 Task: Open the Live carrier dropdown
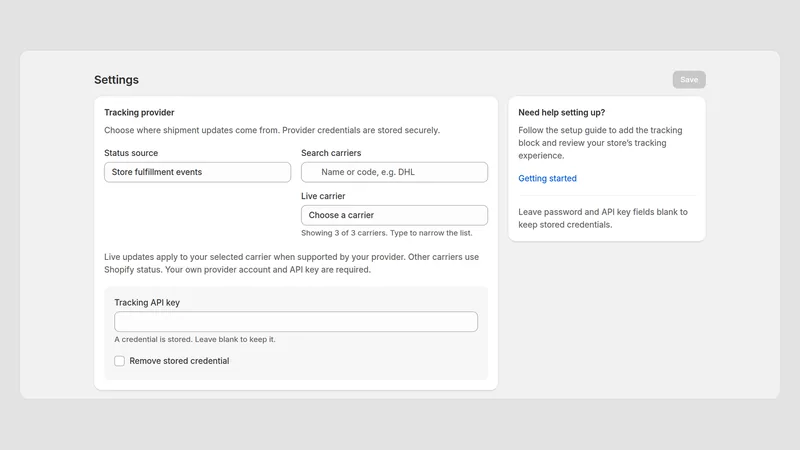(x=394, y=215)
